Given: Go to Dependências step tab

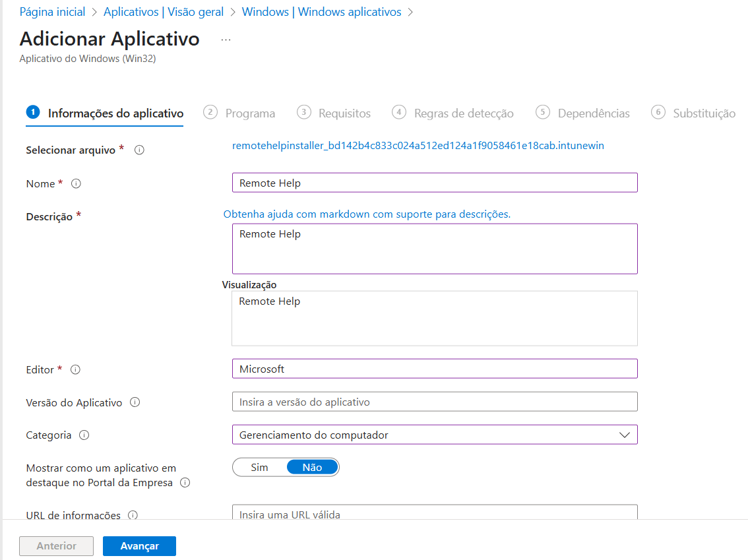Looking at the screenshot, I should point(582,113).
